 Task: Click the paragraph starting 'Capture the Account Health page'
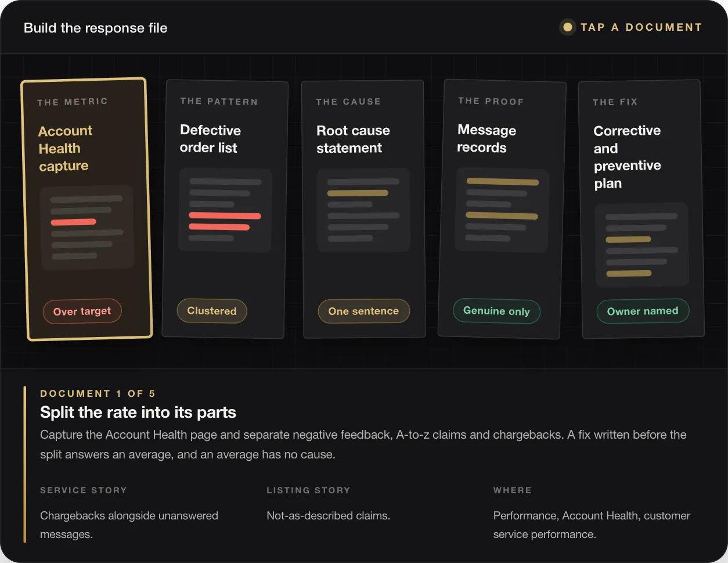(x=363, y=444)
